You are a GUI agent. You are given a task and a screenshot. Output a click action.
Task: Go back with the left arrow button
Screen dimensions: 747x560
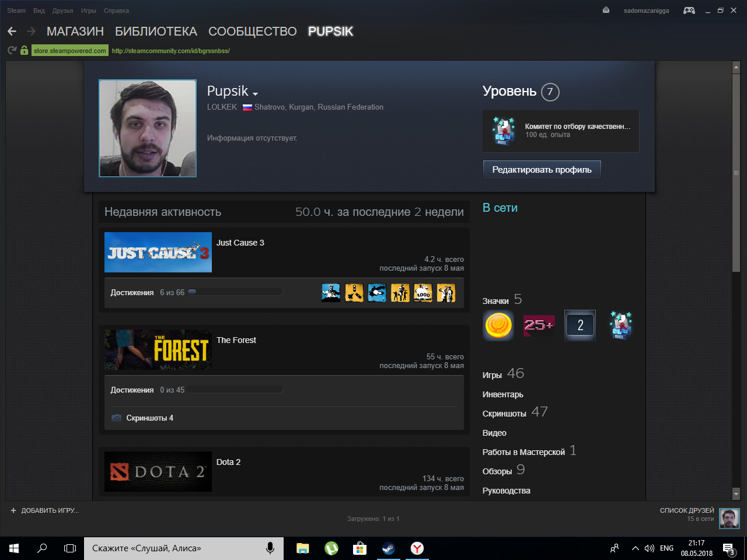pyautogui.click(x=12, y=32)
